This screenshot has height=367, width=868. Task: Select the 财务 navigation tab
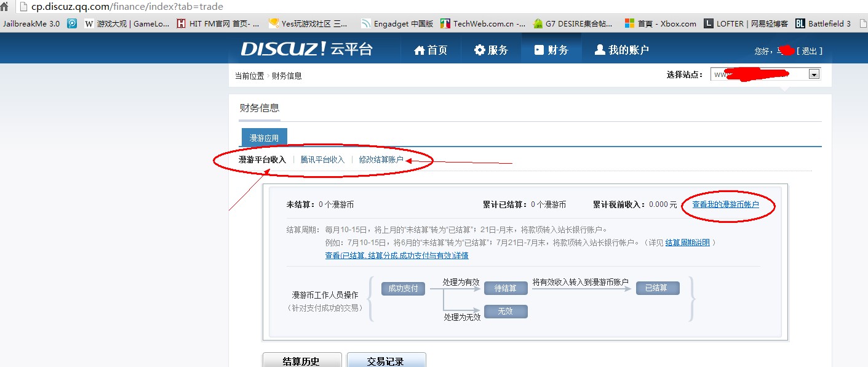pyautogui.click(x=551, y=50)
